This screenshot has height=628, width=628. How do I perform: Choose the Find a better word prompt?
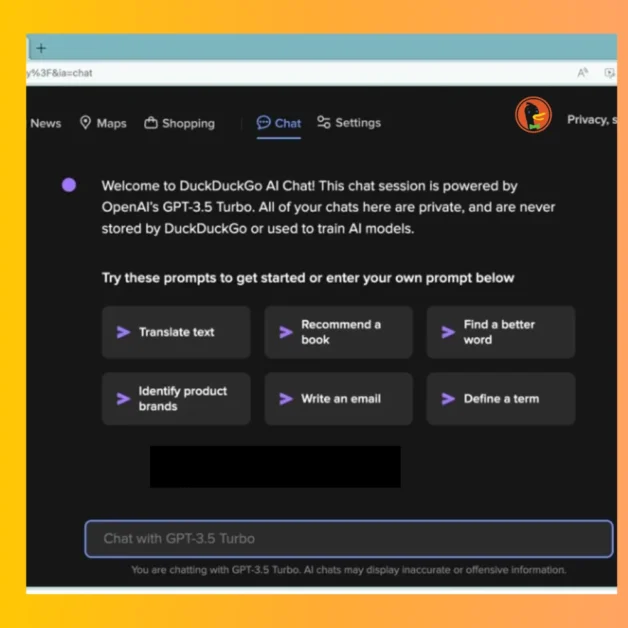501,332
